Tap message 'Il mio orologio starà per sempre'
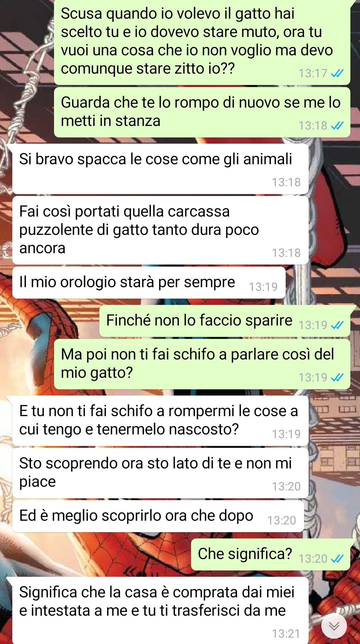The width and height of the screenshot is (360, 644). tap(149, 283)
